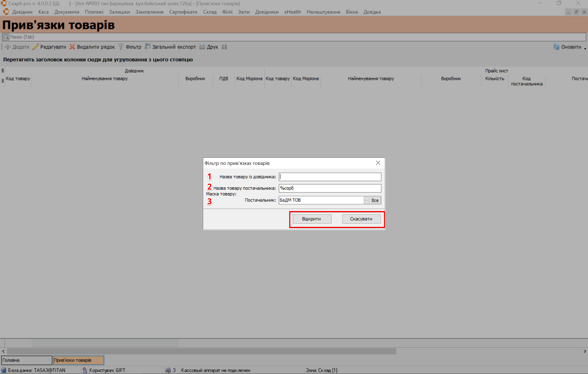
Task: Click the horizontal scrollbar thumb
Action: pyautogui.click(x=202, y=351)
